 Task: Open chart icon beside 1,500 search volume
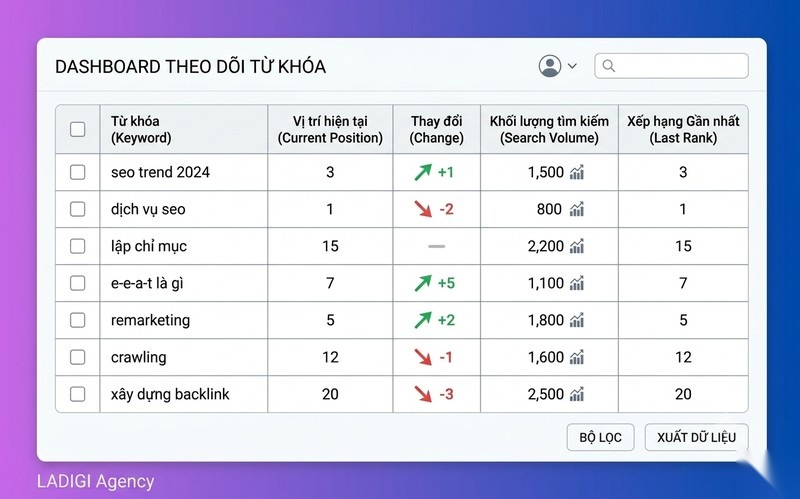[x=577, y=172]
